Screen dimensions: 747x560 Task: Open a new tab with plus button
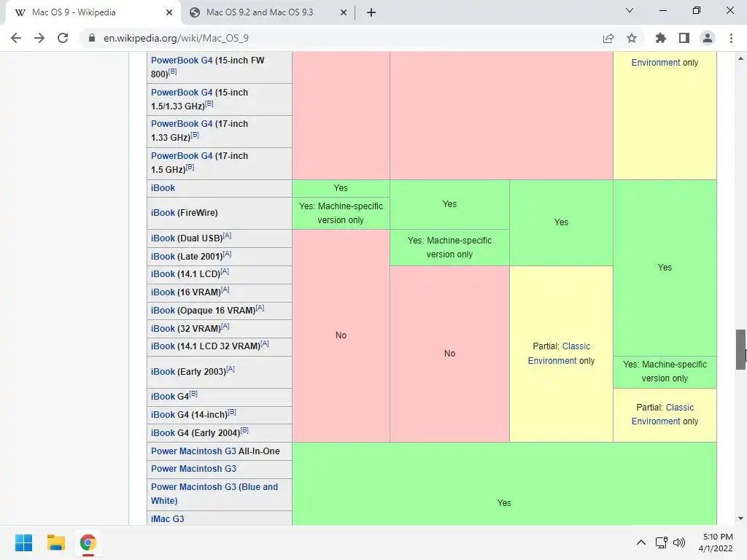coord(371,12)
